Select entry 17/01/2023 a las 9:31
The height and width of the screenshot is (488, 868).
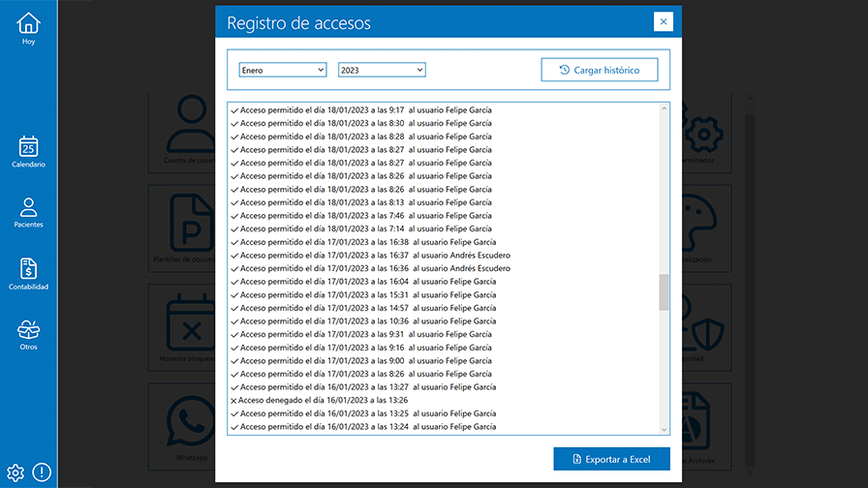(361, 334)
